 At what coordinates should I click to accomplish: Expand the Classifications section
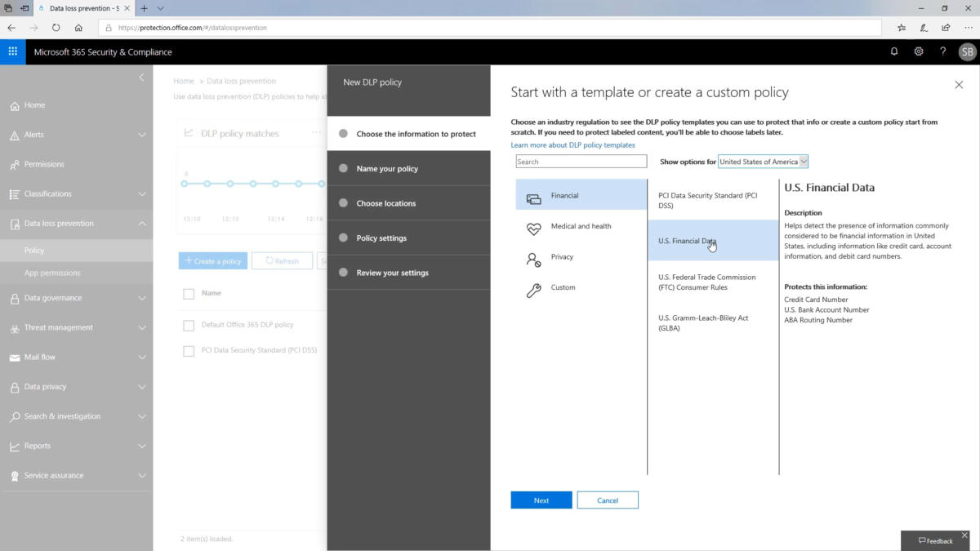click(x=142, y=194)
